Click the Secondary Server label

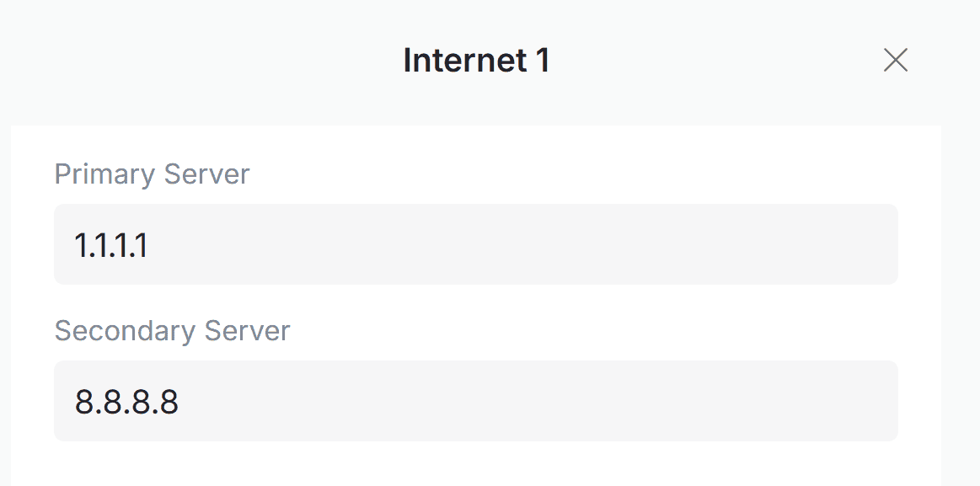point(172,331)
